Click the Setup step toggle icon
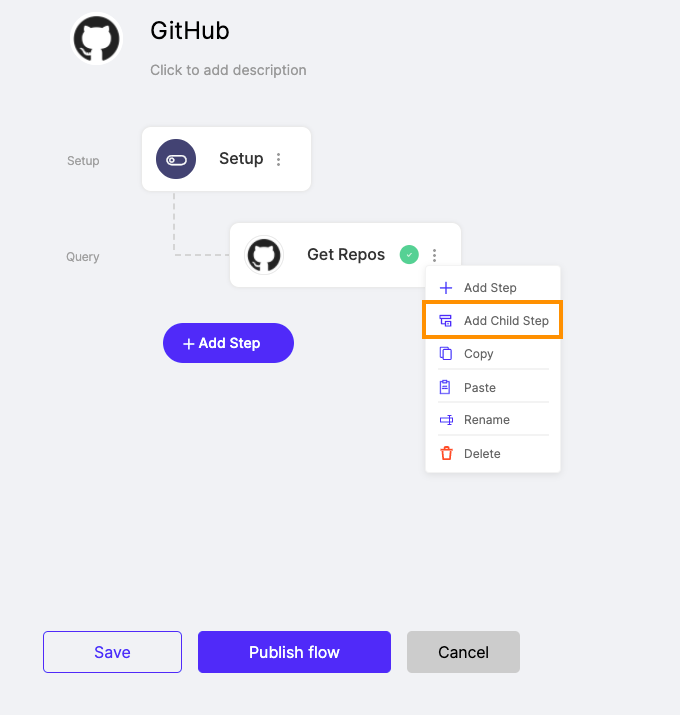This screenshot has width=680, height=715. [176, 159]
